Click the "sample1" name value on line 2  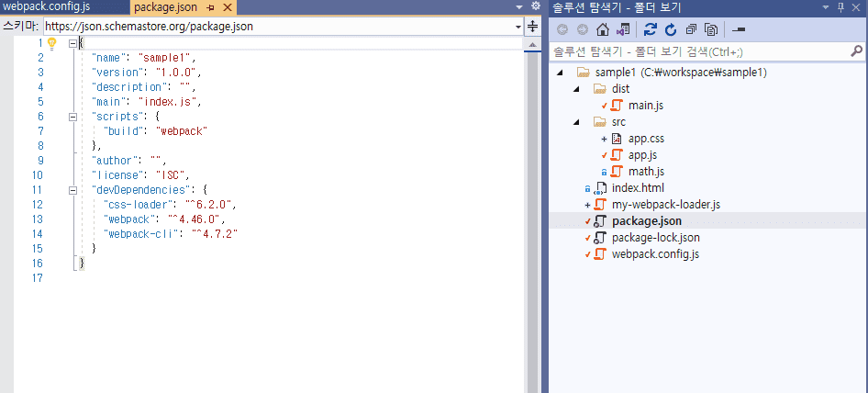(164, 57)
